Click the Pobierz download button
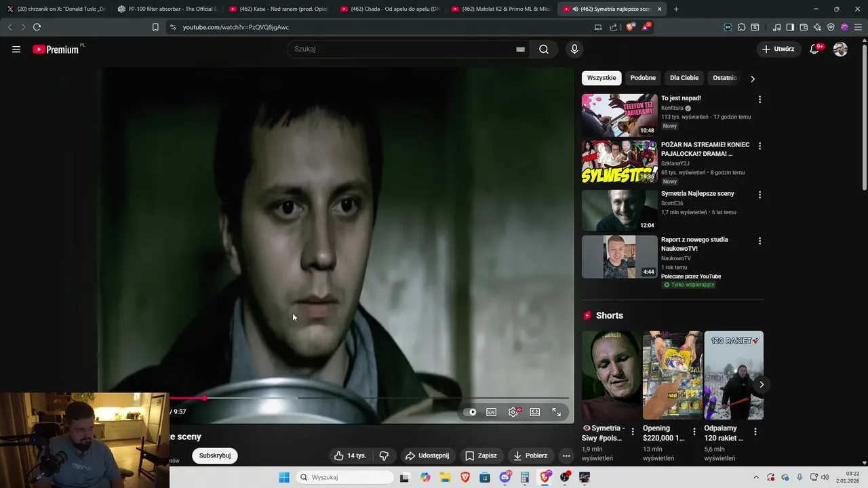 pos(530,455)
